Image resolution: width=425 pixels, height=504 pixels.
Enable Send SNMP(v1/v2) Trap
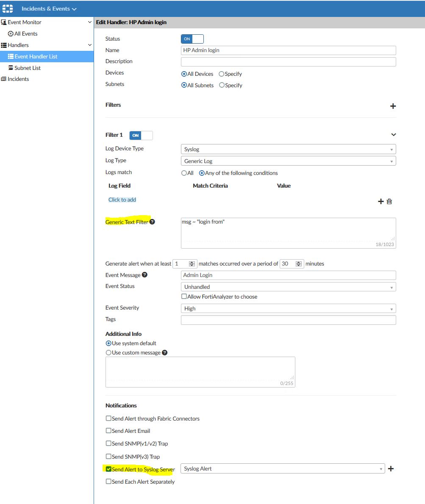108,443
